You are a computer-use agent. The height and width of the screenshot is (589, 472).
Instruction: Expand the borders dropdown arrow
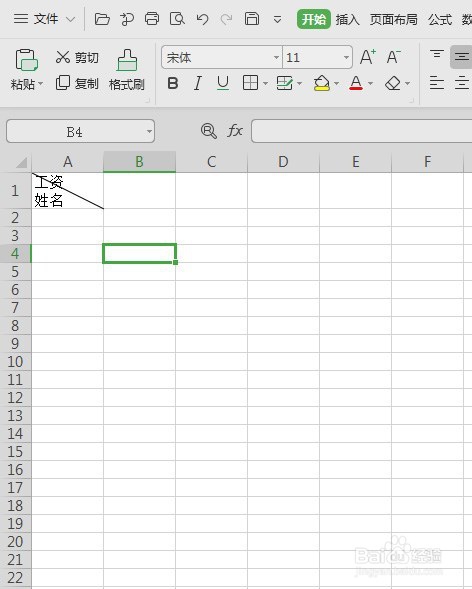[265, 83]
